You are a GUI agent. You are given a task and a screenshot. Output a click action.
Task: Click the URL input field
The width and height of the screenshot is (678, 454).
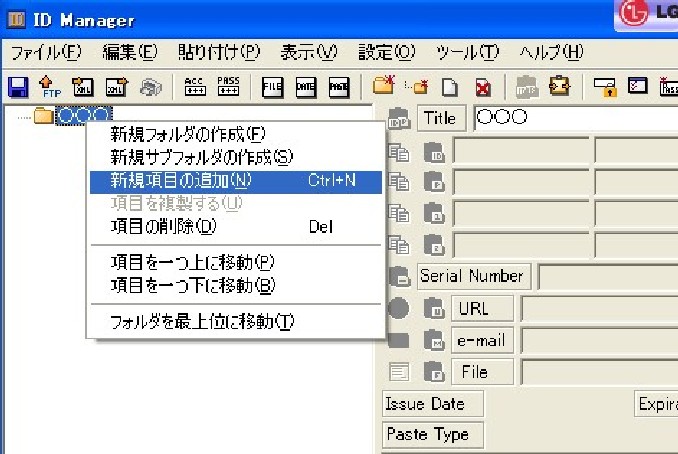click(599, 309)
